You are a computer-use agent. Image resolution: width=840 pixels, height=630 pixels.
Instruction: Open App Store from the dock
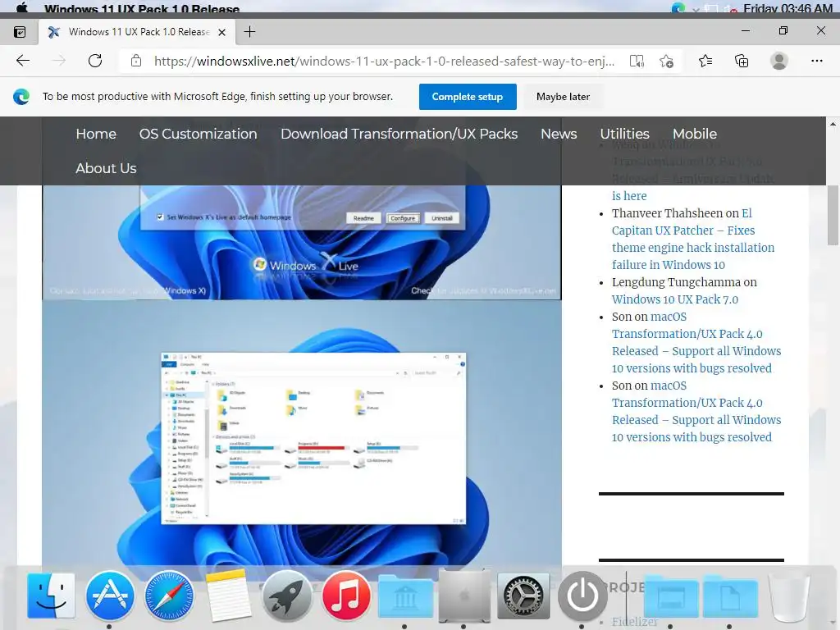coord(110,596)
